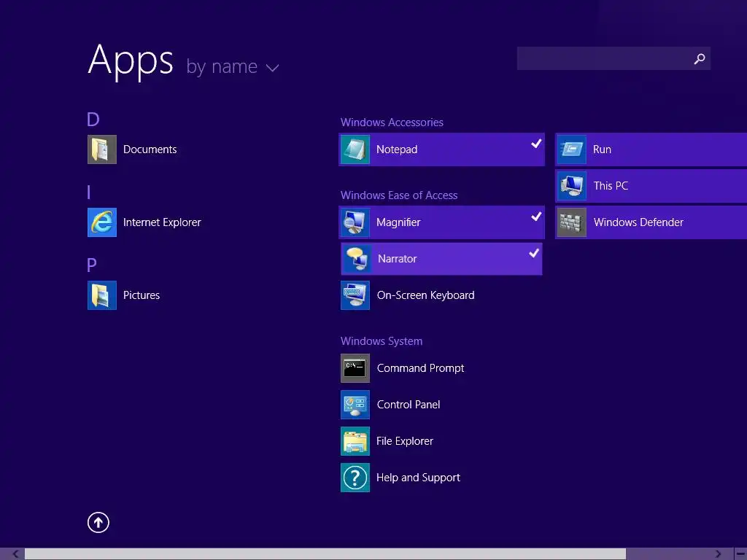This screenshot has height=560, width=747.
Task: Click the search magnifier icon
Action: pos(700,58)
